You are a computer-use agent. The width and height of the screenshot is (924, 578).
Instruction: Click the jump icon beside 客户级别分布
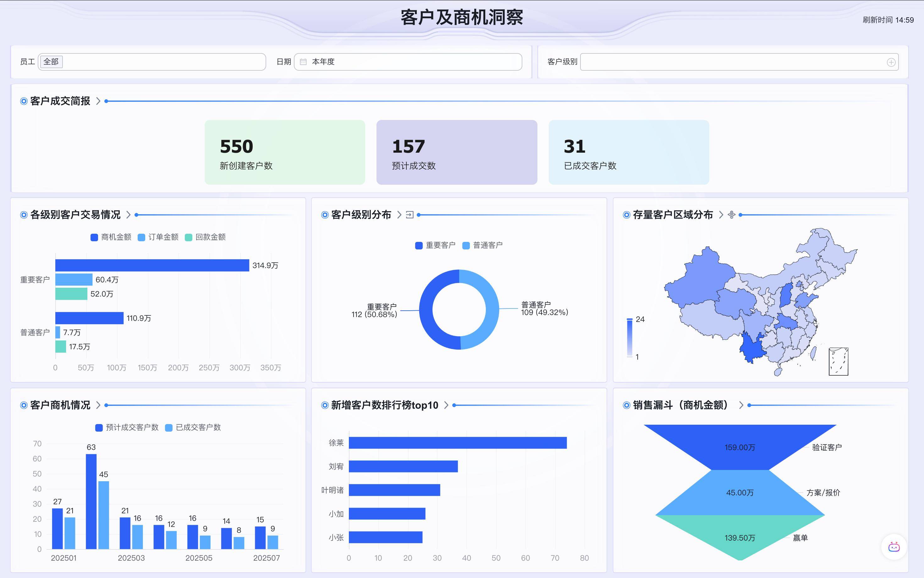(410, 215)
